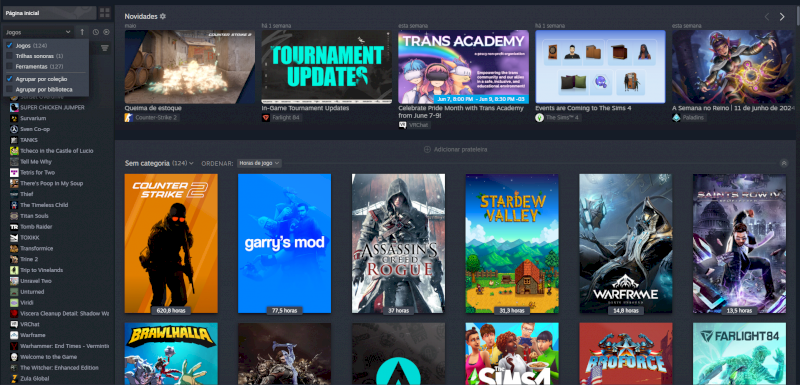Click Viridi icon in game list

(x=14, y=302)
